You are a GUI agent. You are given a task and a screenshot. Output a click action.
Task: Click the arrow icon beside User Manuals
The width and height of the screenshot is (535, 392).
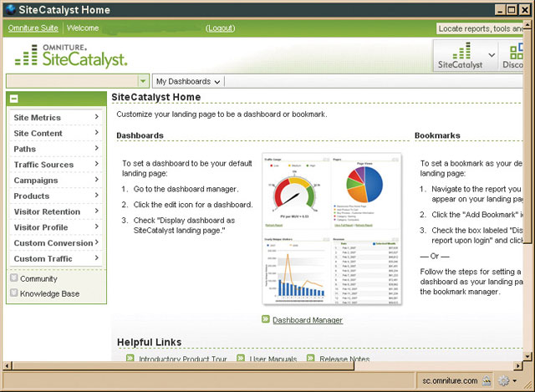point(241,358)
